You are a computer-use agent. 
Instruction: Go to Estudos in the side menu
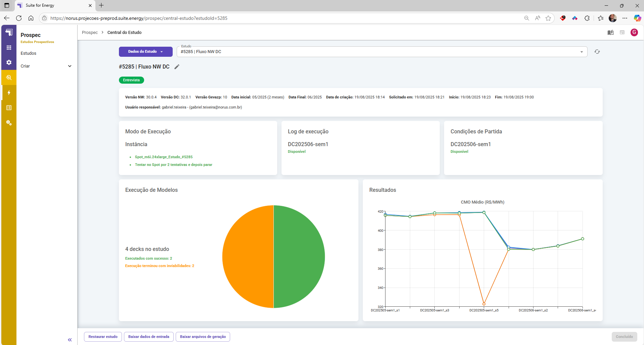(29, 53)
